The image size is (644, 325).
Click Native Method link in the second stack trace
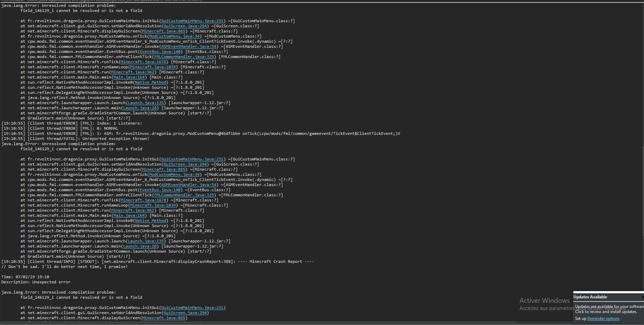[150, 221]
